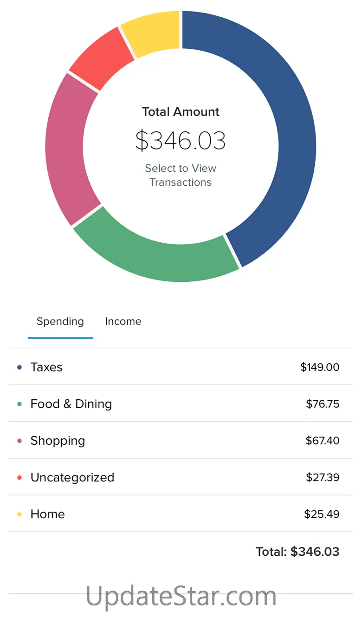Click Select to View Transactions text

tap(181, 176)
